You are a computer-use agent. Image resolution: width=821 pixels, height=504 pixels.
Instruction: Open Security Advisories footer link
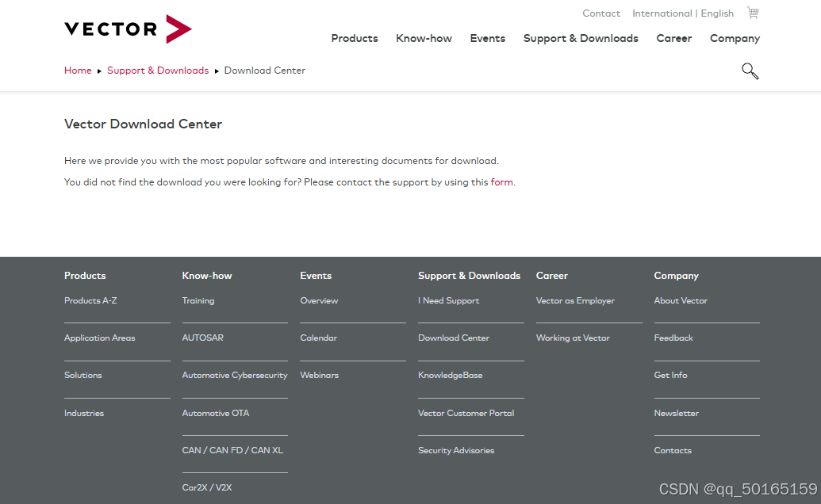[x=455, y=450]
